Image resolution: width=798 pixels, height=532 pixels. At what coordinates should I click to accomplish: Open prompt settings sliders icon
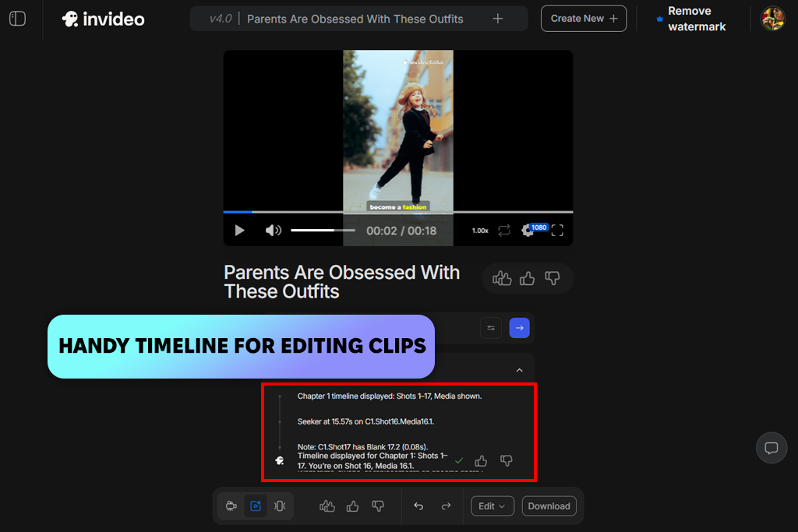pyautogui.click(x=491, y=328)
